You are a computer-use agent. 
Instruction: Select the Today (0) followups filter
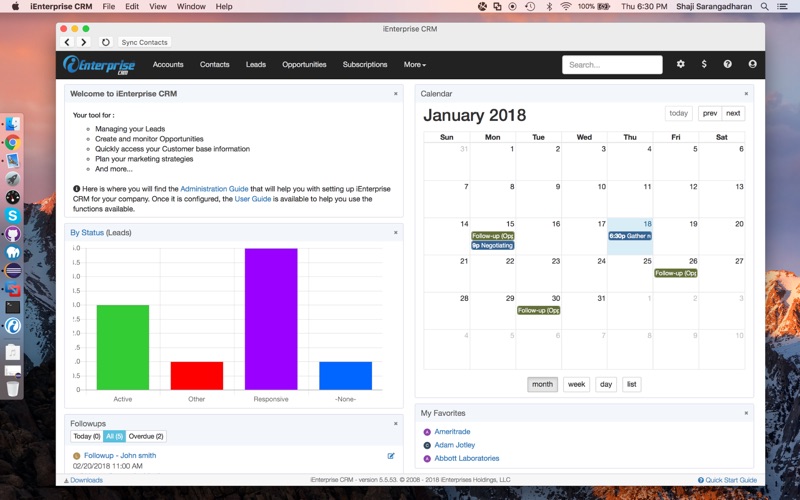tap(87, 437)
